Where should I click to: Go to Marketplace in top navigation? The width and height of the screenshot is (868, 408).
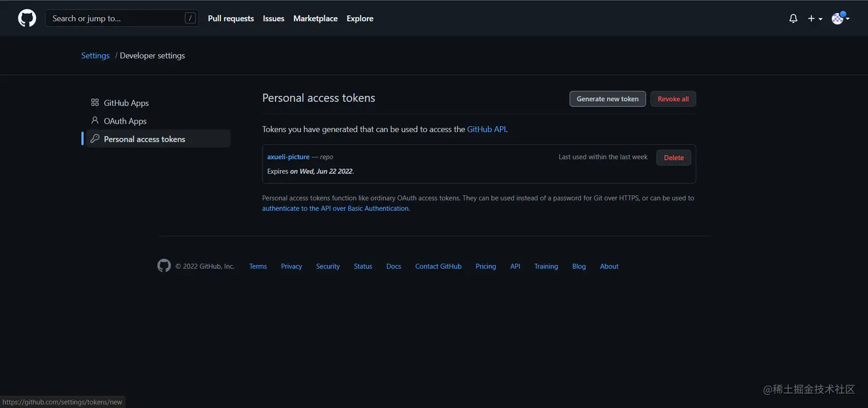[x=315, y=18]
